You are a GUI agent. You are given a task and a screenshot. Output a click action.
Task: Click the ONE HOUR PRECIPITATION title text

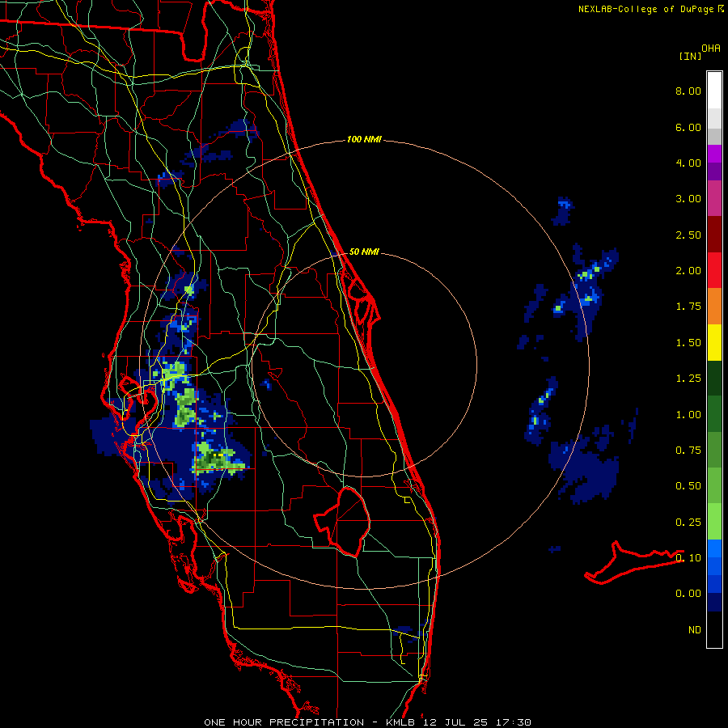(x=284, y=722)
